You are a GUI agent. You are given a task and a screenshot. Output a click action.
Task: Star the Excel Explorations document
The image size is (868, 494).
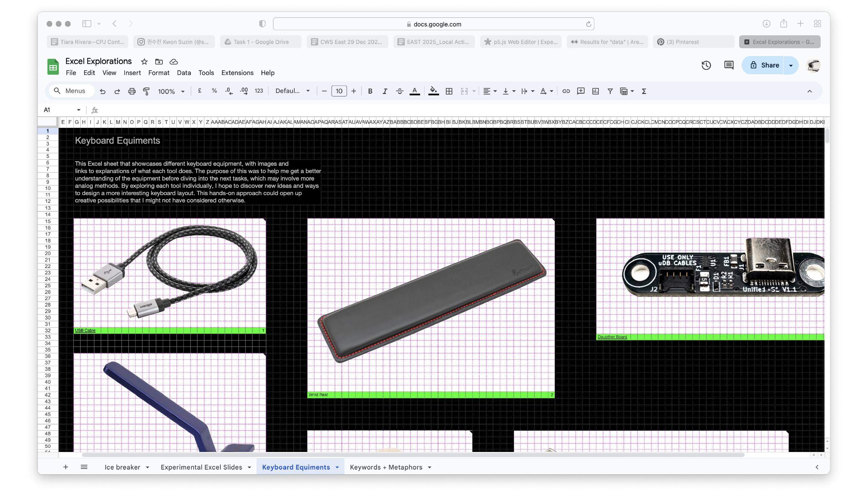144,61
